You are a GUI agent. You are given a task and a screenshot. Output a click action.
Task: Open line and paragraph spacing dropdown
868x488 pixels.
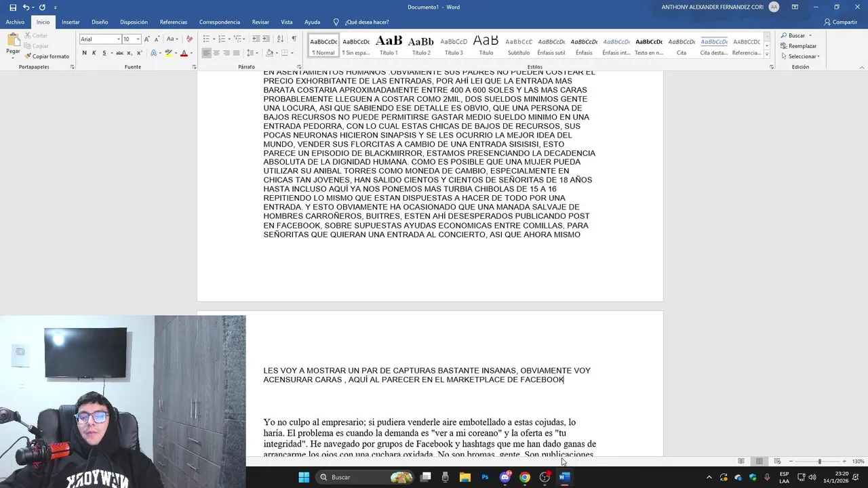click(252, 53)
